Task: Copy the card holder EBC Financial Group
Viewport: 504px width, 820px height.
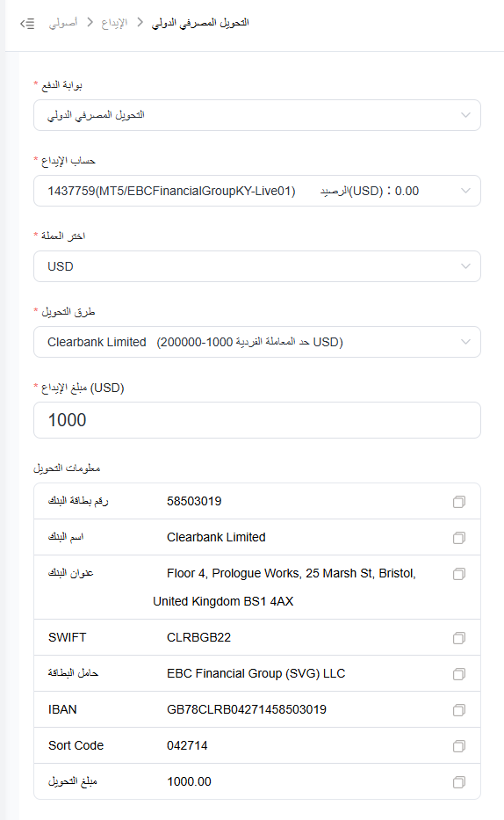Action: (x=458, y=673)
